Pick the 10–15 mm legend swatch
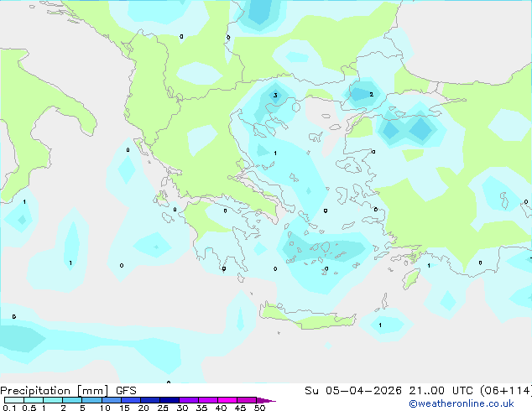532x411 pixels. 111,400
